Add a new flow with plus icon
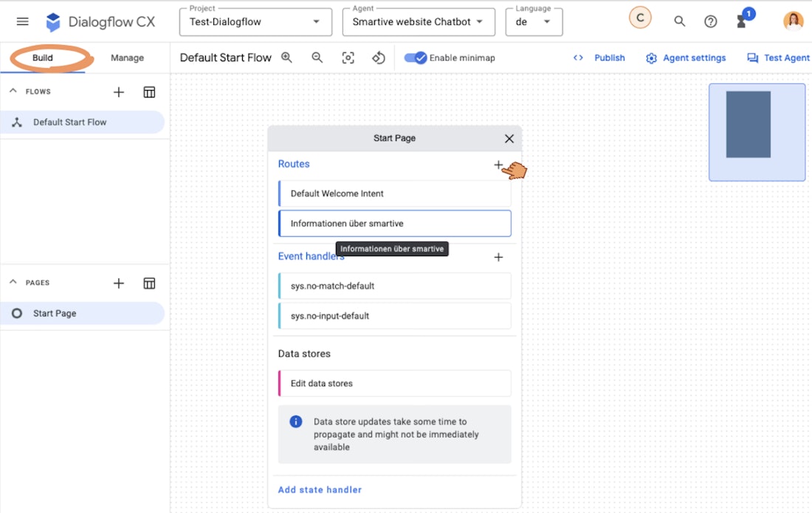Screen dimensions: 812x513 tap(119, 92)
